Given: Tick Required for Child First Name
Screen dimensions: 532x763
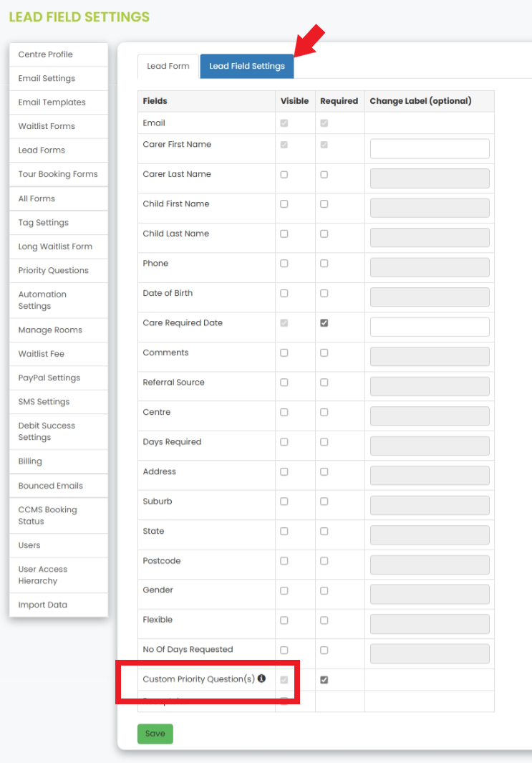Looking at the screenshot, I should [324, 204].
